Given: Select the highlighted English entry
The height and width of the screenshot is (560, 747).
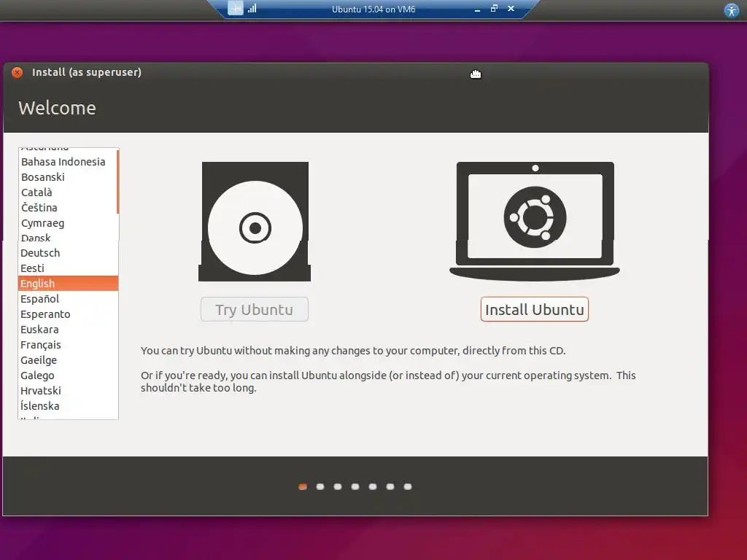Looking at the screenshot, I should (68, 284).
